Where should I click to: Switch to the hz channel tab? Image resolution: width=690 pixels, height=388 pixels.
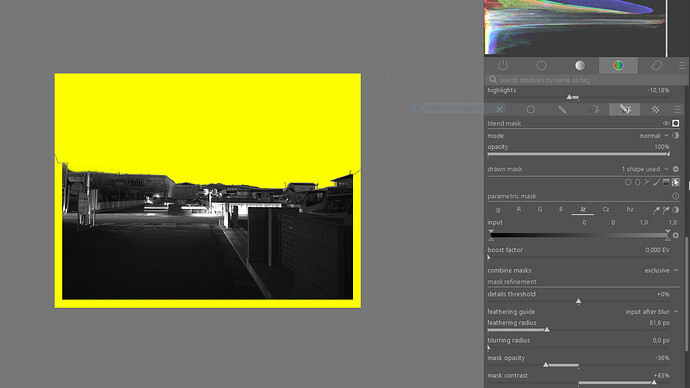[630, 209]
